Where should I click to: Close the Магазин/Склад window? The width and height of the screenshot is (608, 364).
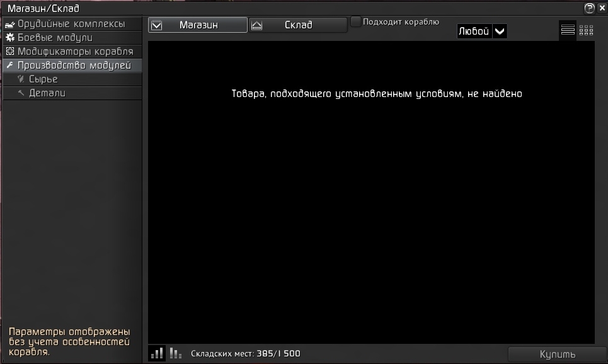(601, 8)
